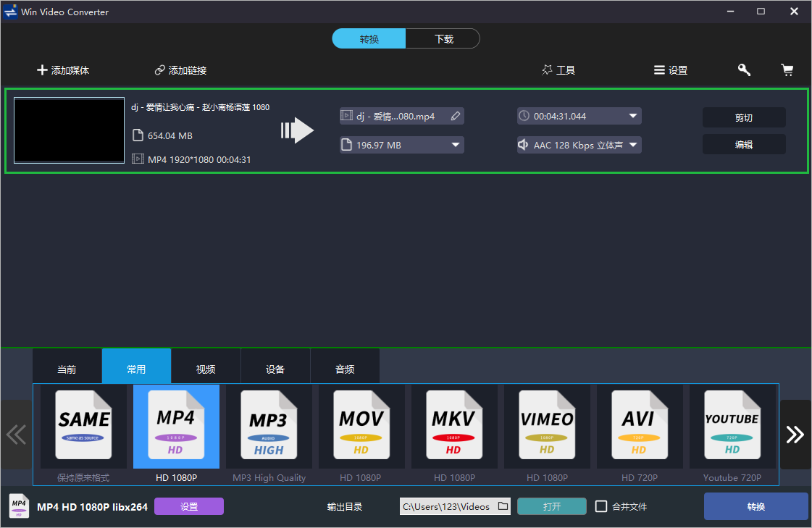Click the 剪切 cut button

tap(743, 117)
